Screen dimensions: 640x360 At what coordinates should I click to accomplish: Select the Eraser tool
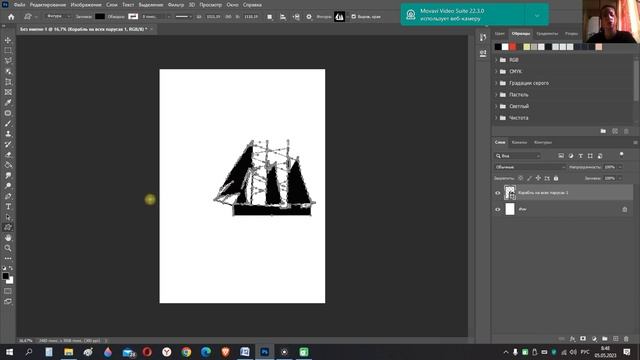[8, 155]
